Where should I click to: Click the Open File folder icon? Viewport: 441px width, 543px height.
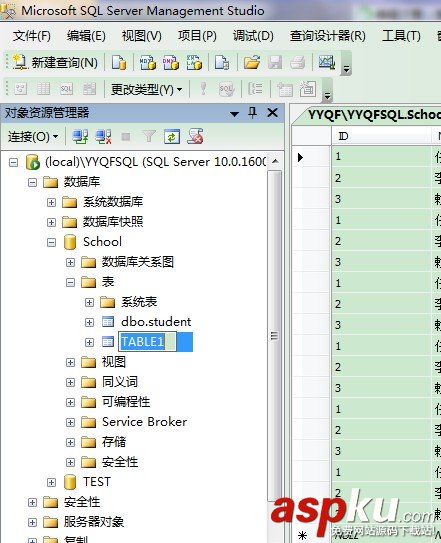click(252, 63)
